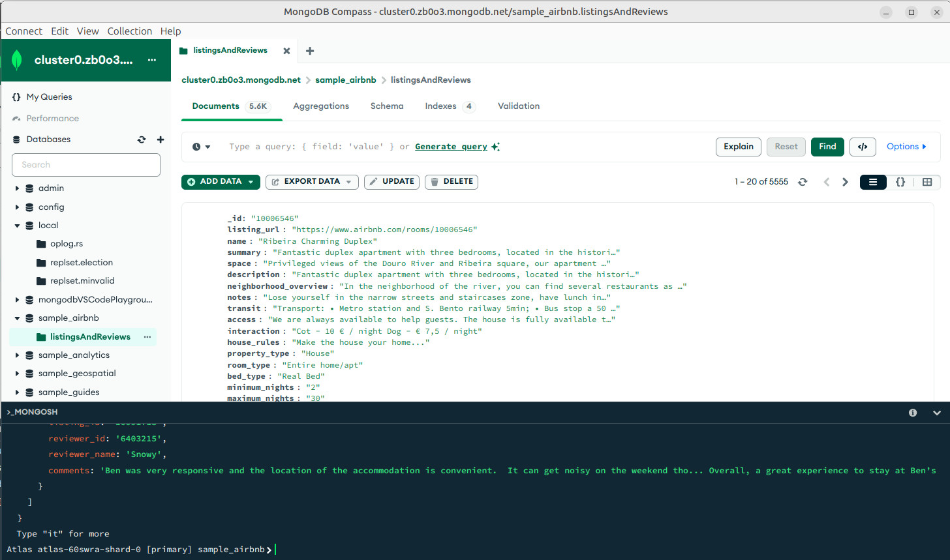Click the sample_geospatial database icon
Screen dimensions: 950x560
[x=29, y=374]
